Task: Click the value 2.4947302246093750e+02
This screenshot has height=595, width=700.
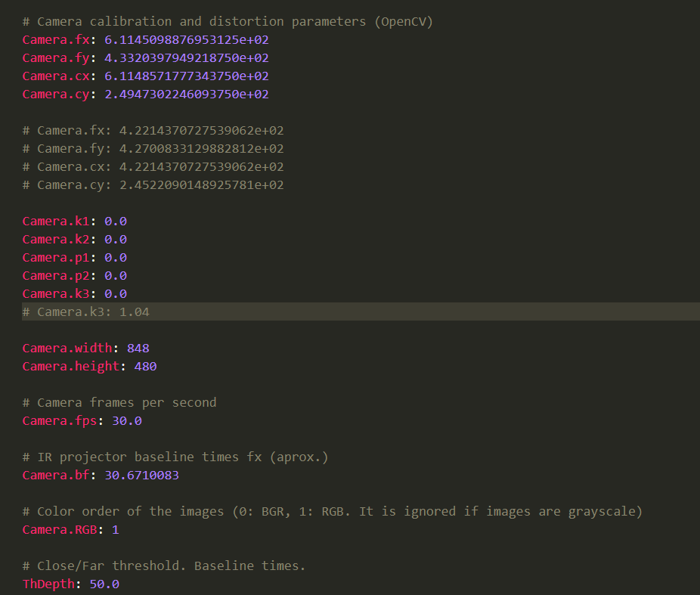Action: pyautogui.click(x=187, y=95)
